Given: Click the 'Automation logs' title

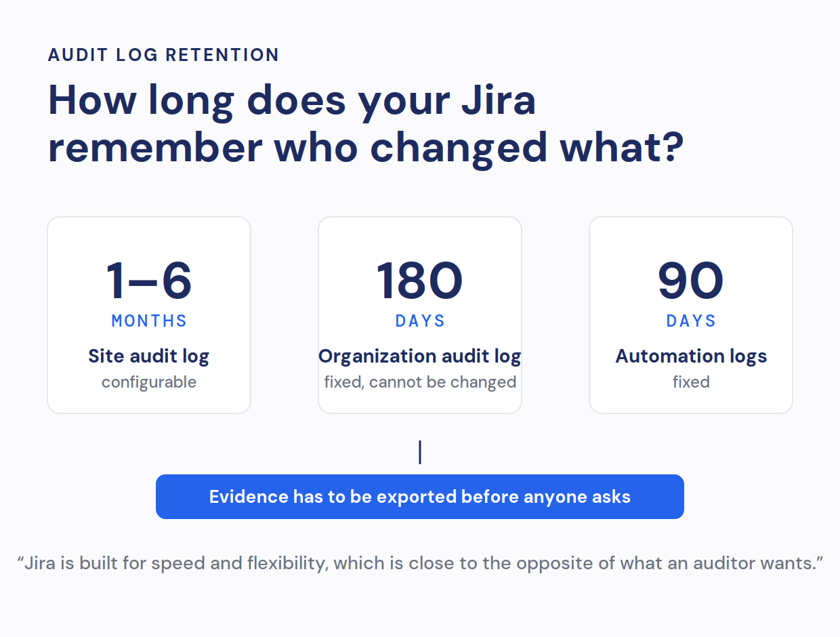Looking at the screenshot, I should 691,356.
